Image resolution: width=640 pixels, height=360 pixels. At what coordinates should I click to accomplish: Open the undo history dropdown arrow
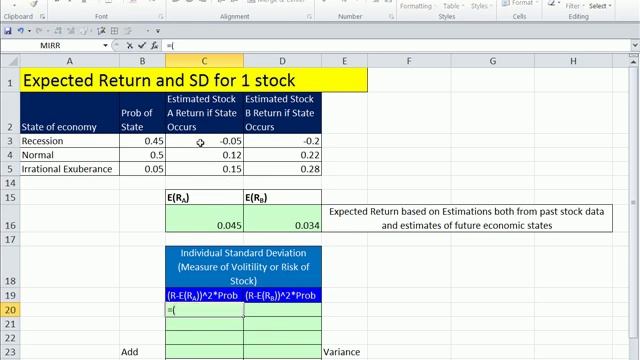(x=29, y=31)
